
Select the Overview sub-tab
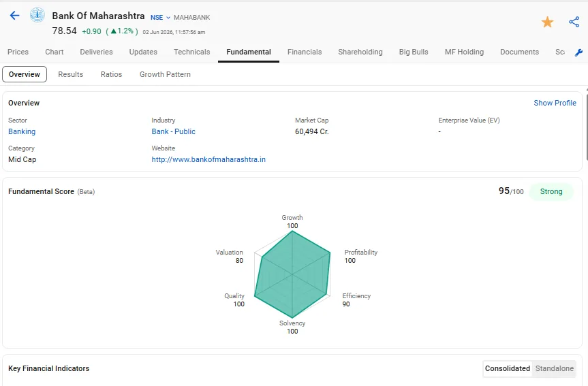pos(25,74)
